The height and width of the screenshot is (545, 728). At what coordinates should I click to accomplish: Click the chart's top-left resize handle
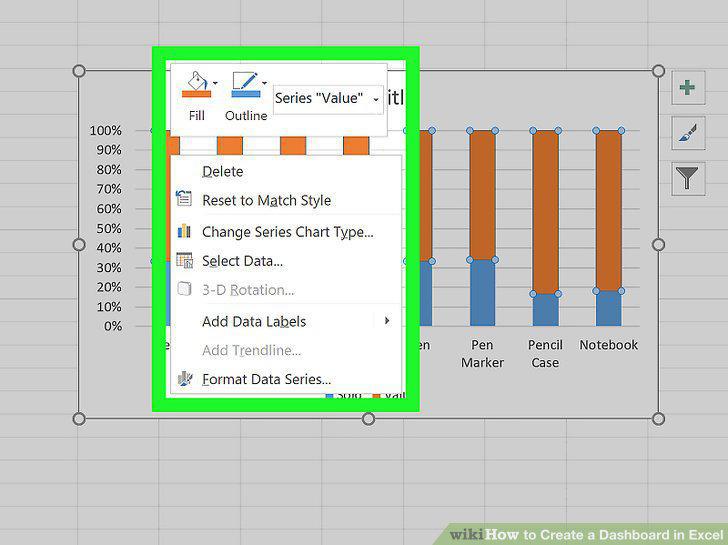coord(79,71)
